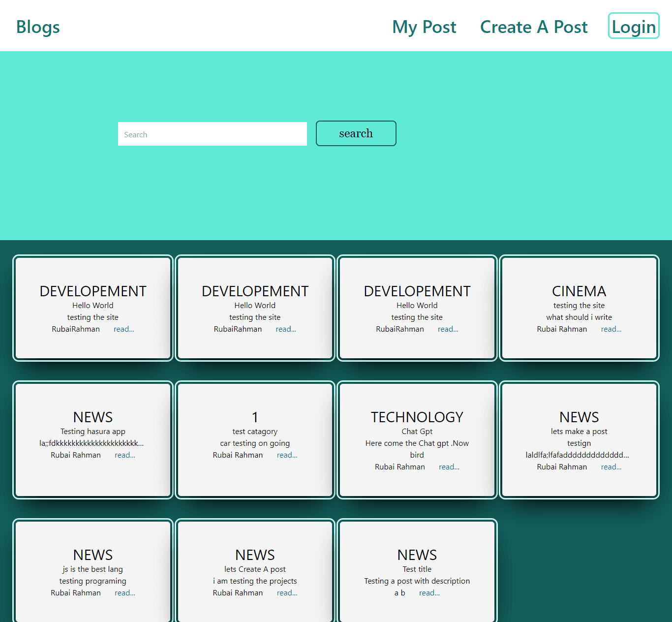Click read link for Test title post

click(429, 593)
